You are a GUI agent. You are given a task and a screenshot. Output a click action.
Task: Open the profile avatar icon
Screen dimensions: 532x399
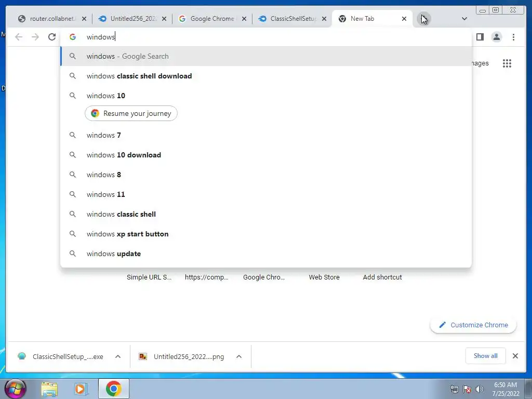tap(496, 37)
